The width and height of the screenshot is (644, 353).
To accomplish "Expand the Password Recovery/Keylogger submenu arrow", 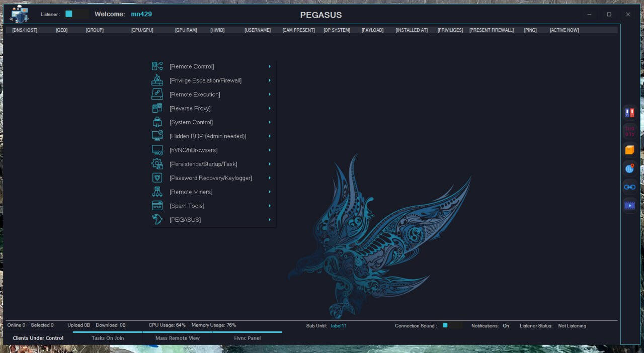I will tap(270, 178).
